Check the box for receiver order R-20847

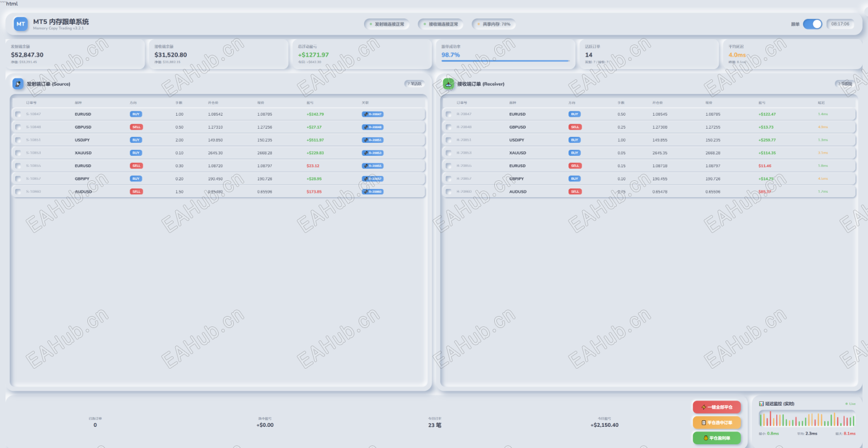pyautogui.click(x=448, y=114)
